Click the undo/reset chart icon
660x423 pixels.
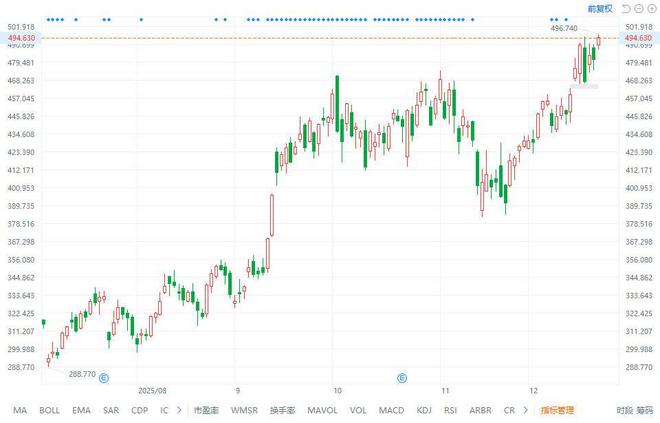[x=626, y=8]
